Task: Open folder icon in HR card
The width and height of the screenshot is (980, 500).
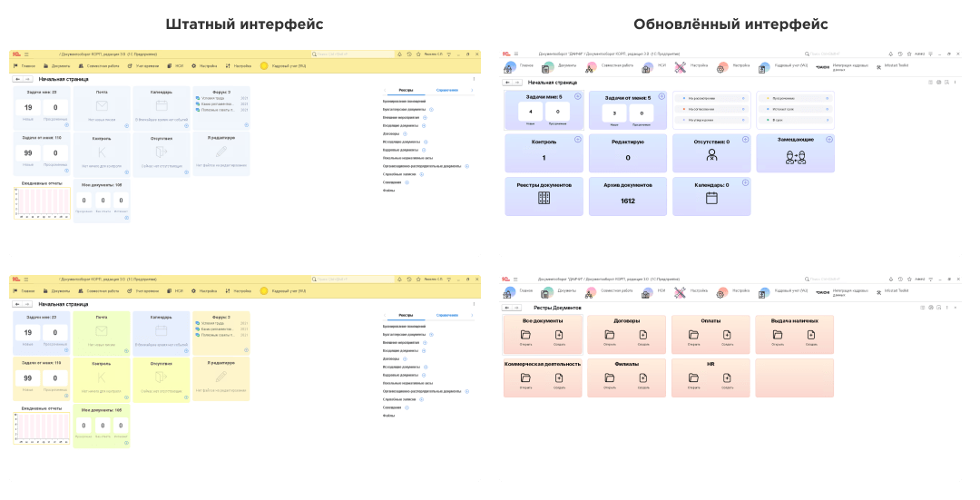Action: (694, 378)
